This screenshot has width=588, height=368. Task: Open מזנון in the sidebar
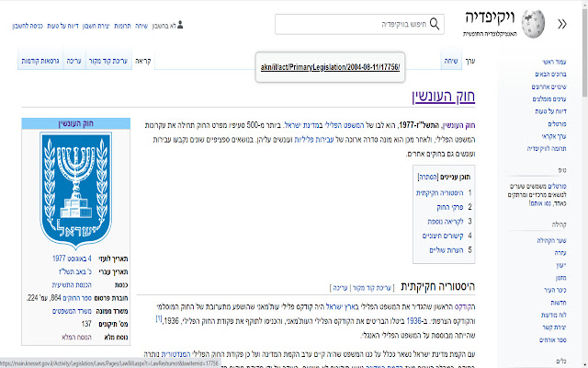coord(561,278)
